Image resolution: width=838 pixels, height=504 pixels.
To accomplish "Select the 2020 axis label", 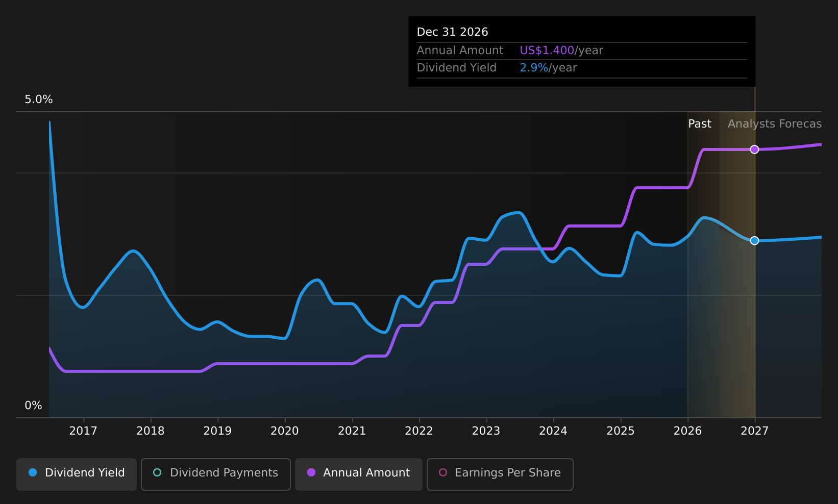I will pos(285,431).
